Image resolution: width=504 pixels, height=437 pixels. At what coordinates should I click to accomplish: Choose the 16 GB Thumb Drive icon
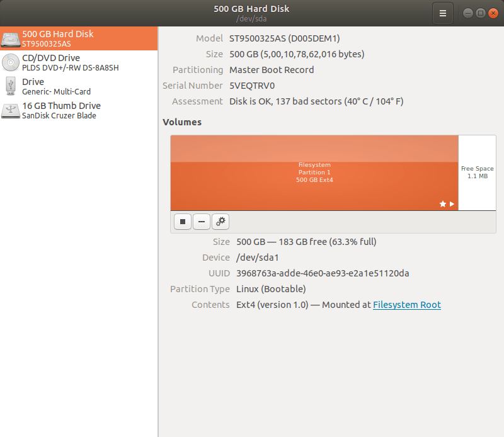point(11,110)
